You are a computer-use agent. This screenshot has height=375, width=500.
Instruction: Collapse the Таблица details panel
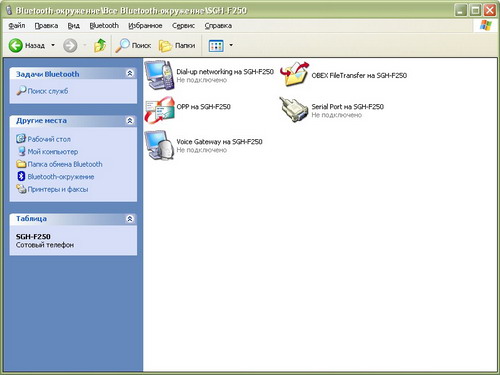pos(130,219)
